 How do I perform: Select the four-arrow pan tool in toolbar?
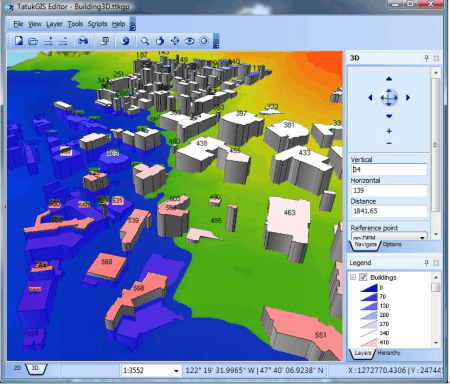pyautogui.click(x=175, y=41)
